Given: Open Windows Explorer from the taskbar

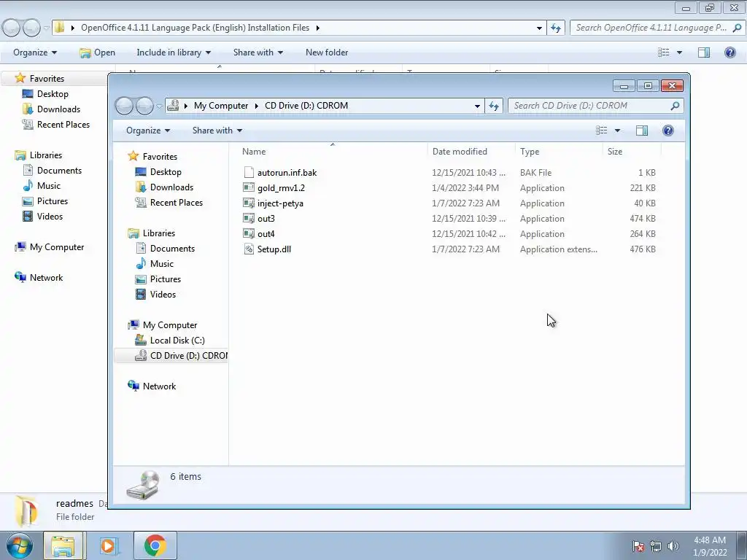Looking at the screenshot, I should (63, 545).
